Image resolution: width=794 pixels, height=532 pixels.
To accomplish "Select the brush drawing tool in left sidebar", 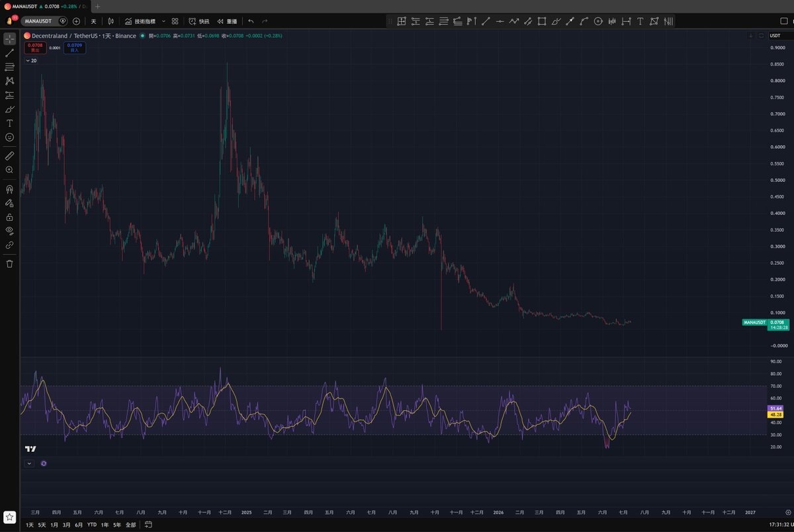I will pyautogui.click(x=9, y=109).
